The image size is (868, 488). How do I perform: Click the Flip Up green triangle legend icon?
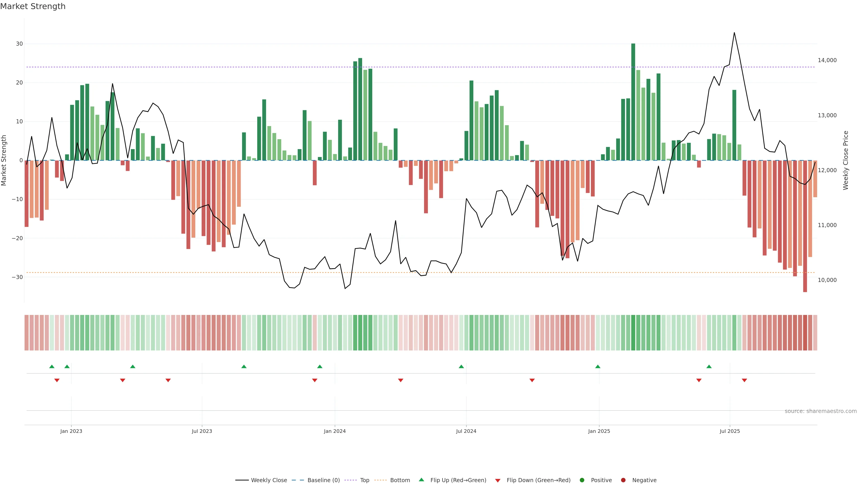[x=421, y=480]
